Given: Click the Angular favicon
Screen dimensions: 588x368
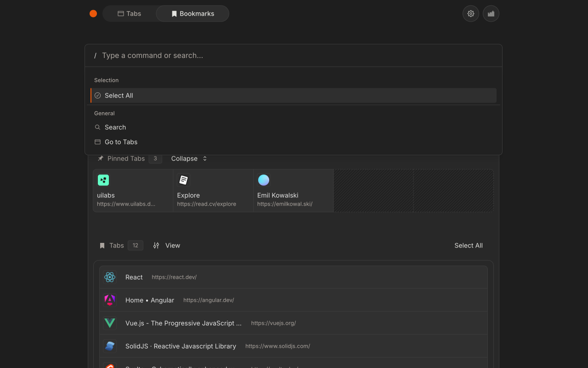Looking at the screenshot, I should (x=110, y=300).
